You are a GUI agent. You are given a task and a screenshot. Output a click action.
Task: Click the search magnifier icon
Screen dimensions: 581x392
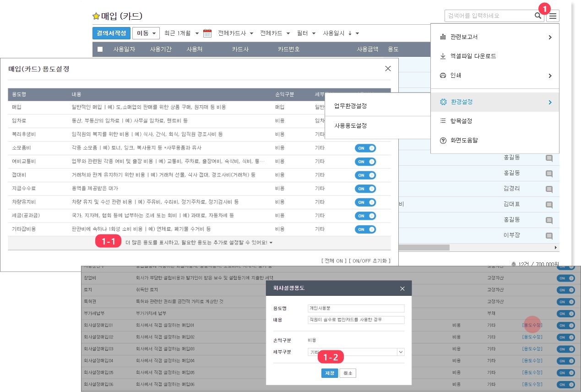538,16
